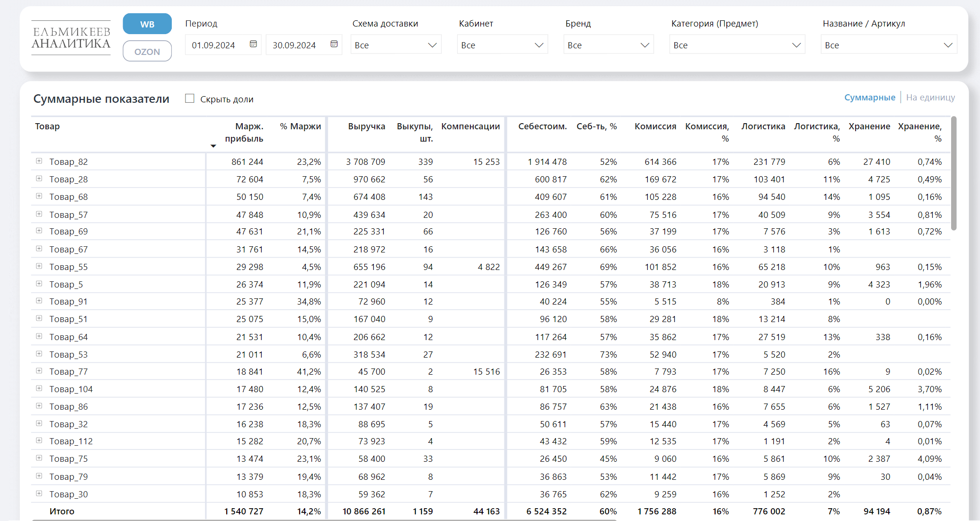
Task: Click the Ельмикеев Аналитика logo
Action: (71, 38)
